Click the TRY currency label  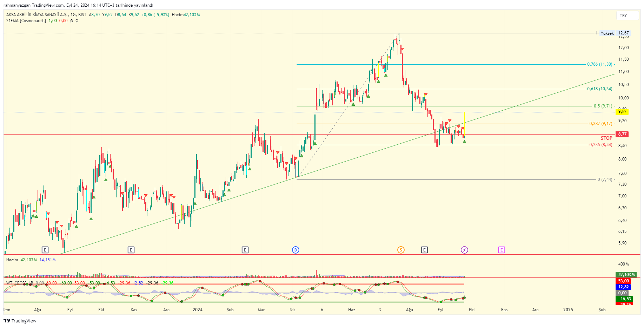coord(628,16)
